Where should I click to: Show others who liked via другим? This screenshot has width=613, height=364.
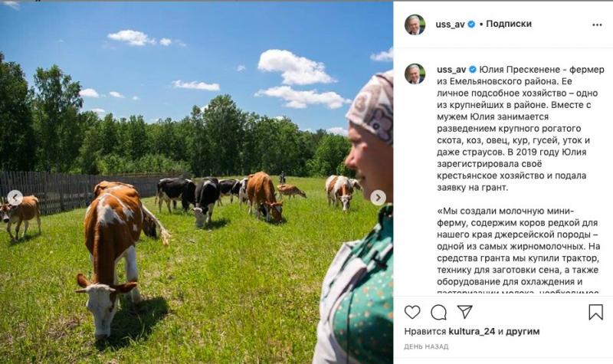click(523, 332)
